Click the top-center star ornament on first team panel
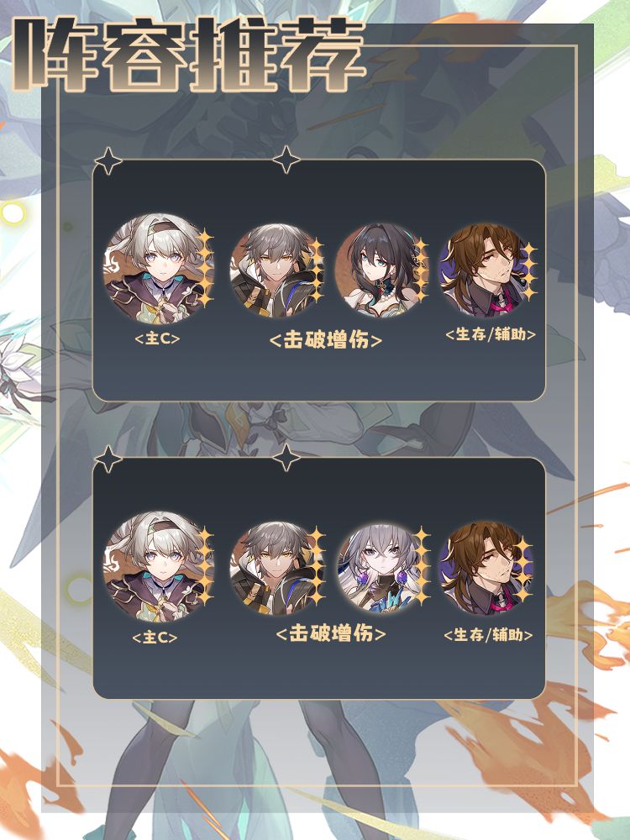This screenshot has width=630, height=840. pyautogui.click(x=286, y=160)
